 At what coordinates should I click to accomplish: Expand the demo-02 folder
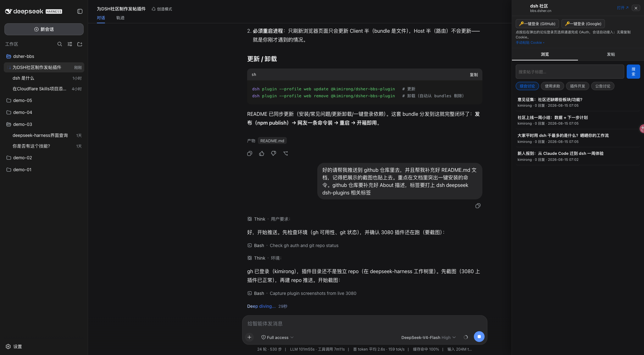(x=44, y=158)
